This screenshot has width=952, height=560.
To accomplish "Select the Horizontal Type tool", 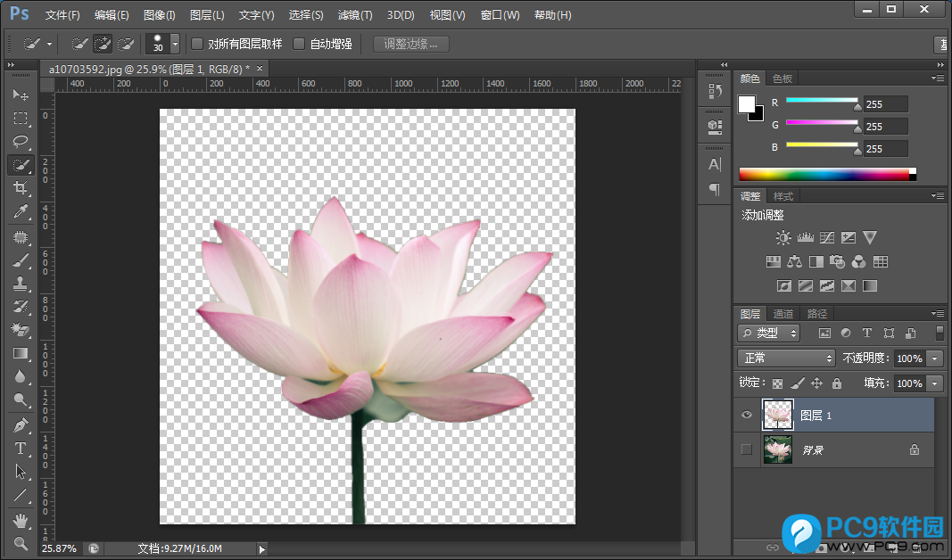I will coord(21,449).
